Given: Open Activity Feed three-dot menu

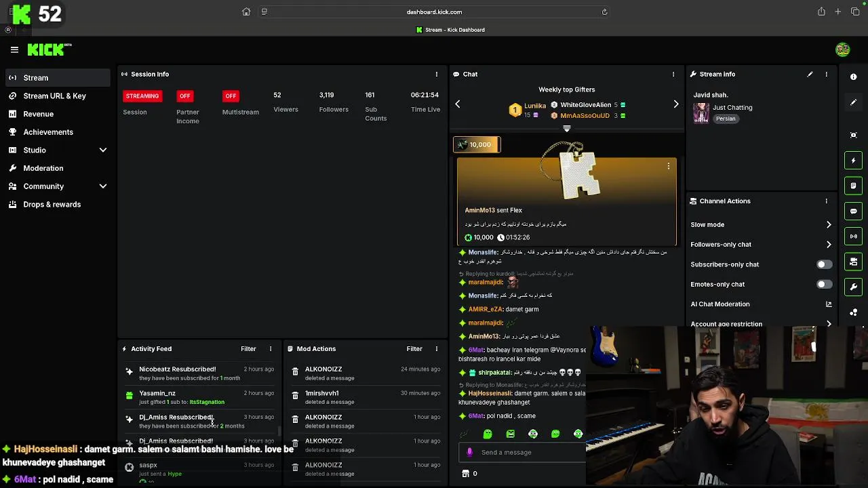Looking at the screenshot, I should click(271, 349).
